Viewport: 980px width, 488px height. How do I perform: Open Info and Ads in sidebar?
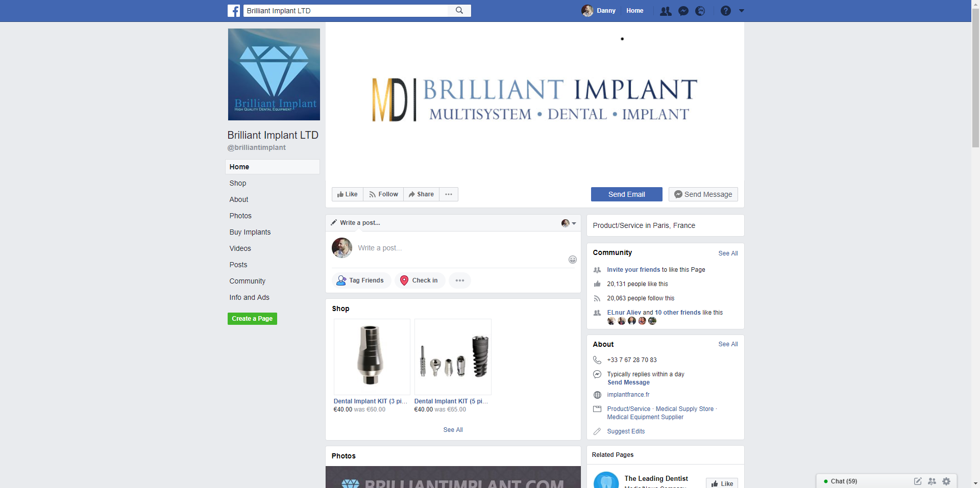250,297
